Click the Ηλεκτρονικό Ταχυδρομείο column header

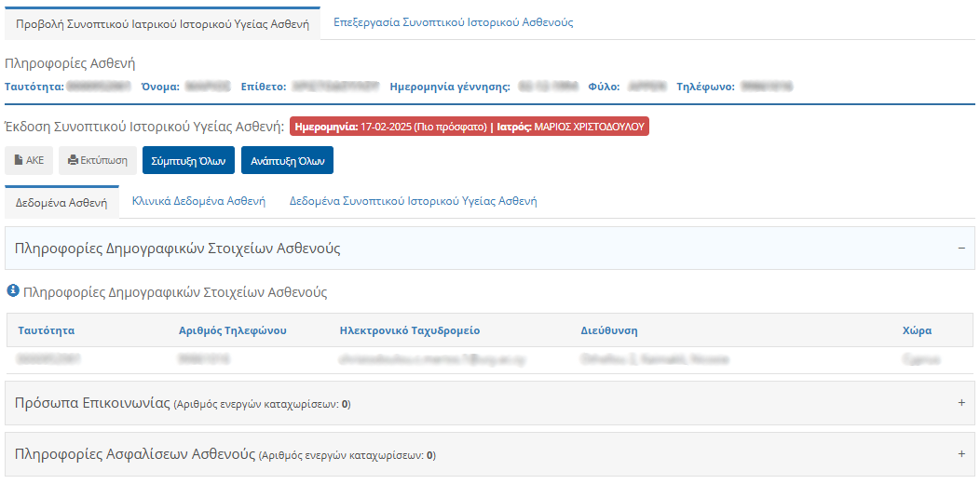tap(410, 330)
